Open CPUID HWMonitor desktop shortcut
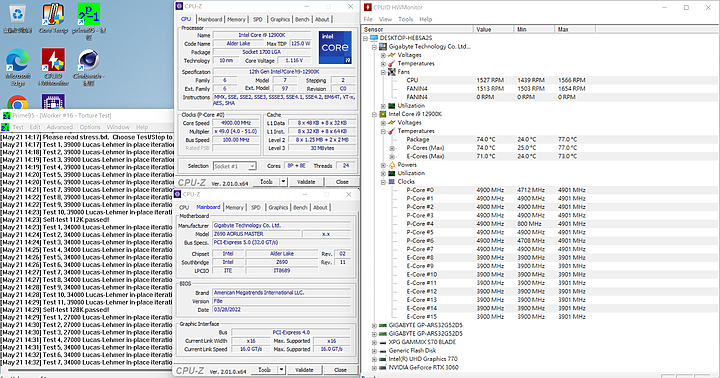This screenshot has height=378, width=720. click(x=53, y=60)
